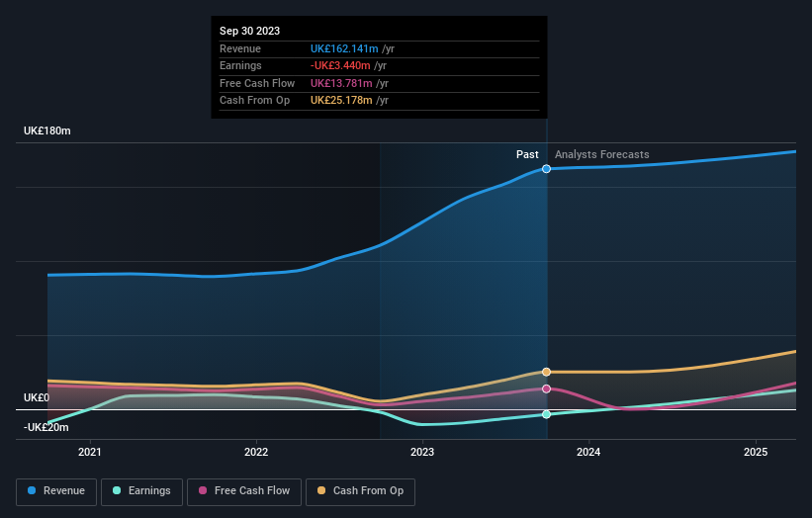
Task: Click the Past label on chart
Action: click(527, 155)
